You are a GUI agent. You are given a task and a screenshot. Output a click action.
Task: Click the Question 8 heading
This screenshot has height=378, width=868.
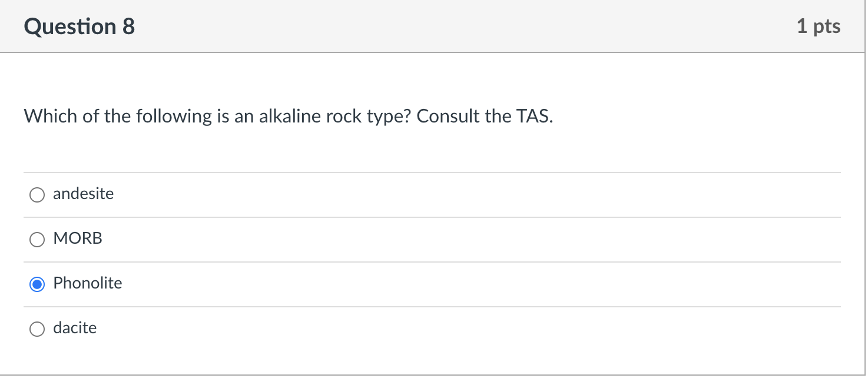click(79, 27)
